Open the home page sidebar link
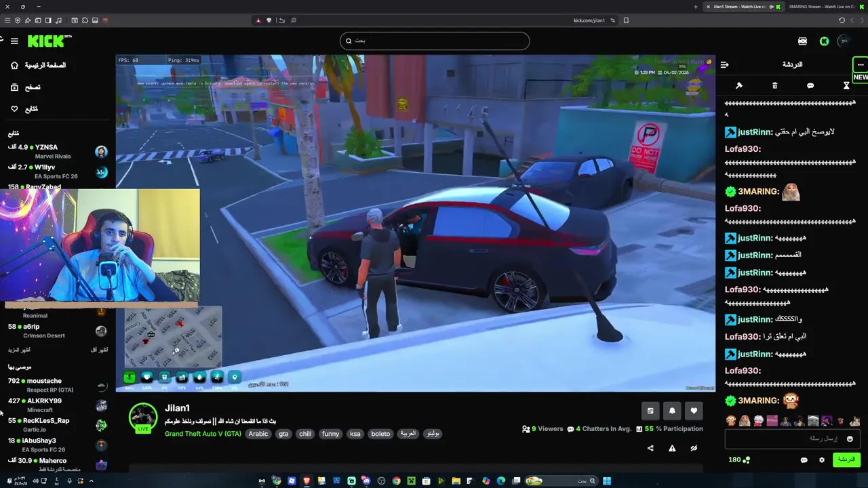 coord(39,65)
